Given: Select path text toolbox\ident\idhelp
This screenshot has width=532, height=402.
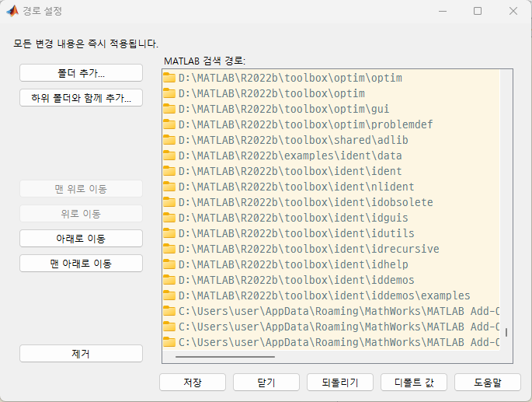Looking at the screenshot, I should coord(293,264).
